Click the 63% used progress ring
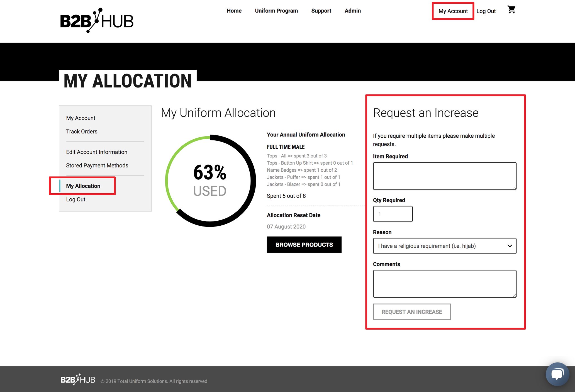 (210, 181)
